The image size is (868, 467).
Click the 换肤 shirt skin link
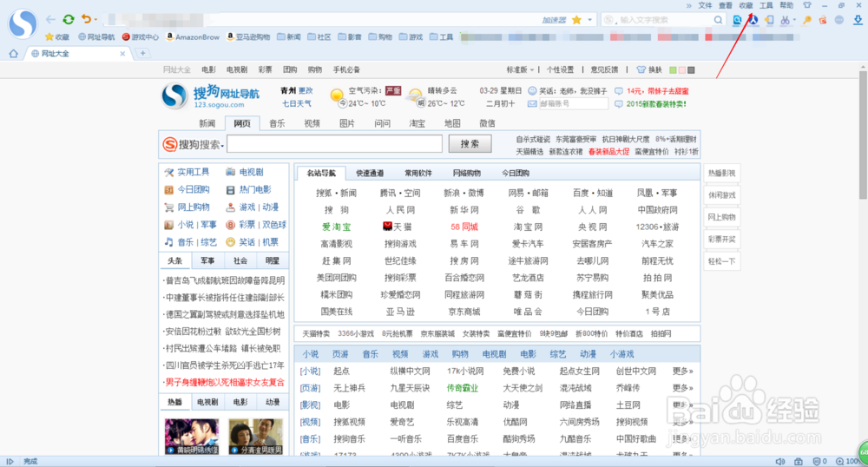pyautogui.click(x=649, y=69)
